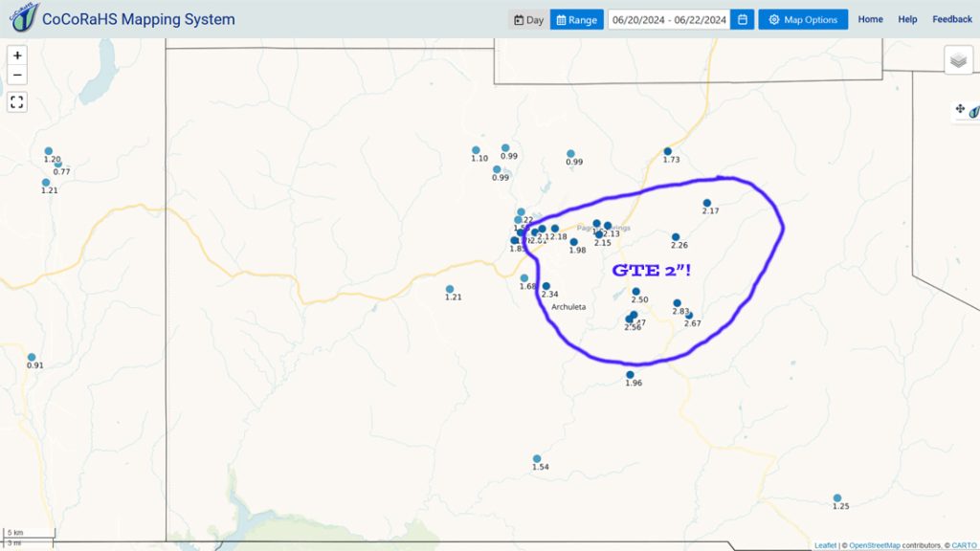Select the station dot reading 1.68
Screen dimensions: 980x551
click(x=524, y=278)
